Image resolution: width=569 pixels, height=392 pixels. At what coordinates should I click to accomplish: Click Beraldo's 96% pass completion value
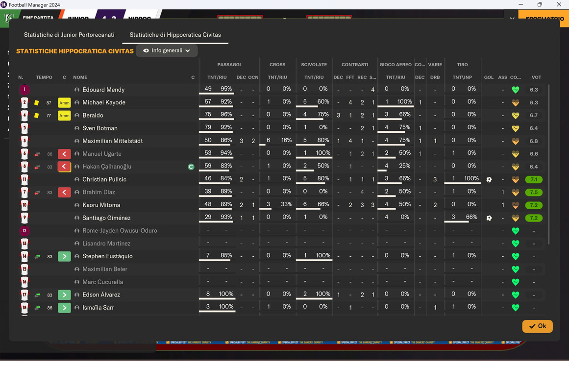click(x=226, y=114)
